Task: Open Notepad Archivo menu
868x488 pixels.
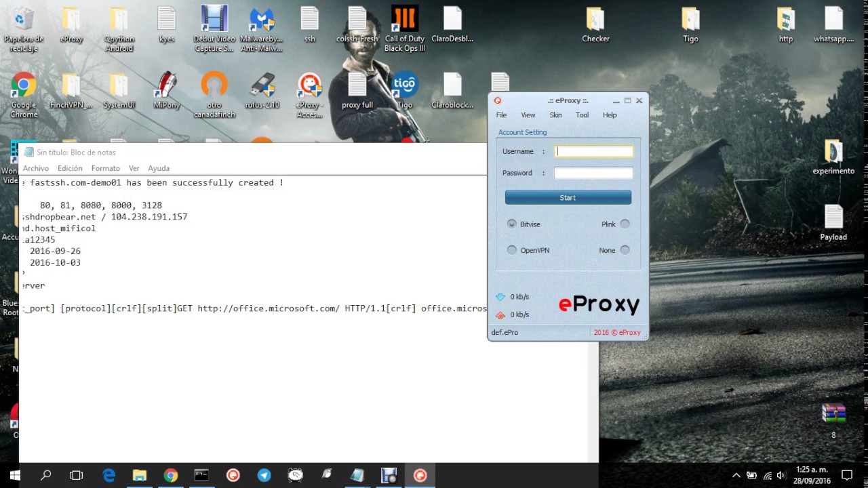Action: coord(36,168)
